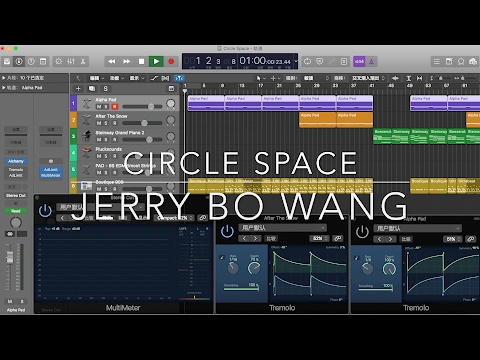Open the 功能 Functions menu in tracks area
Screen dimensions: 480x360
pyautogui.click(x=117, y=78)
